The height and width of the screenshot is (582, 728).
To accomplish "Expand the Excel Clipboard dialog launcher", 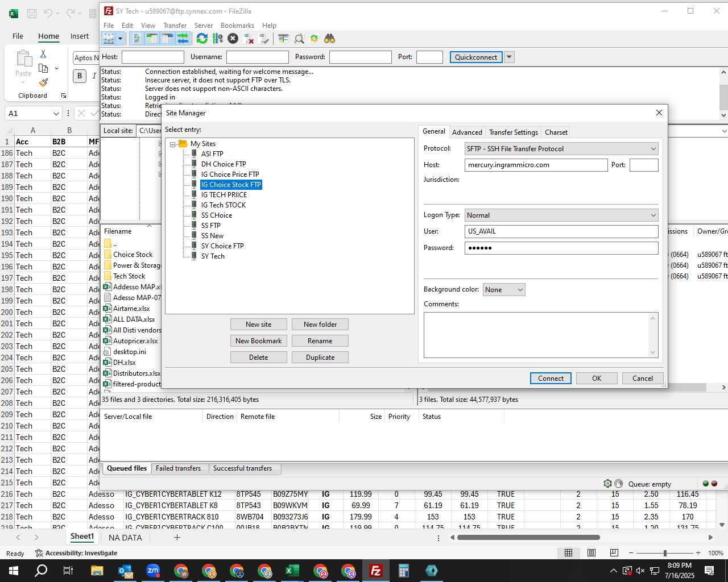I will coord(64,95).
